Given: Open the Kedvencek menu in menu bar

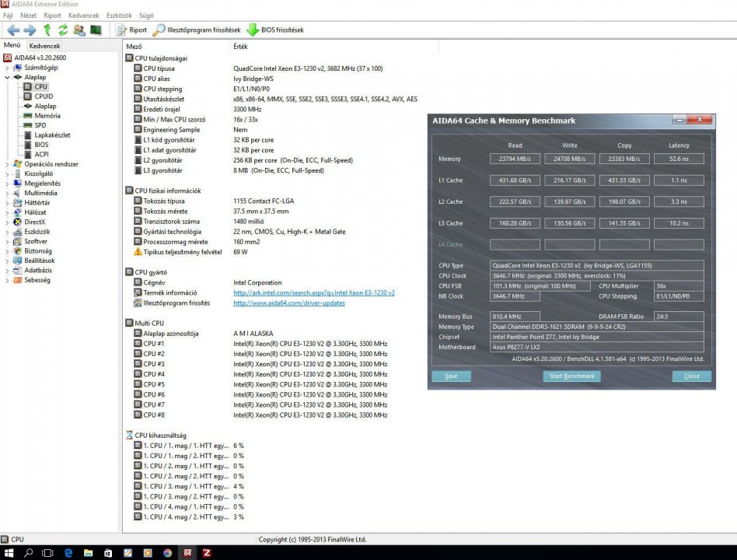Looking at the screenshot, I should pyautogui.click(x=84, y=16).
